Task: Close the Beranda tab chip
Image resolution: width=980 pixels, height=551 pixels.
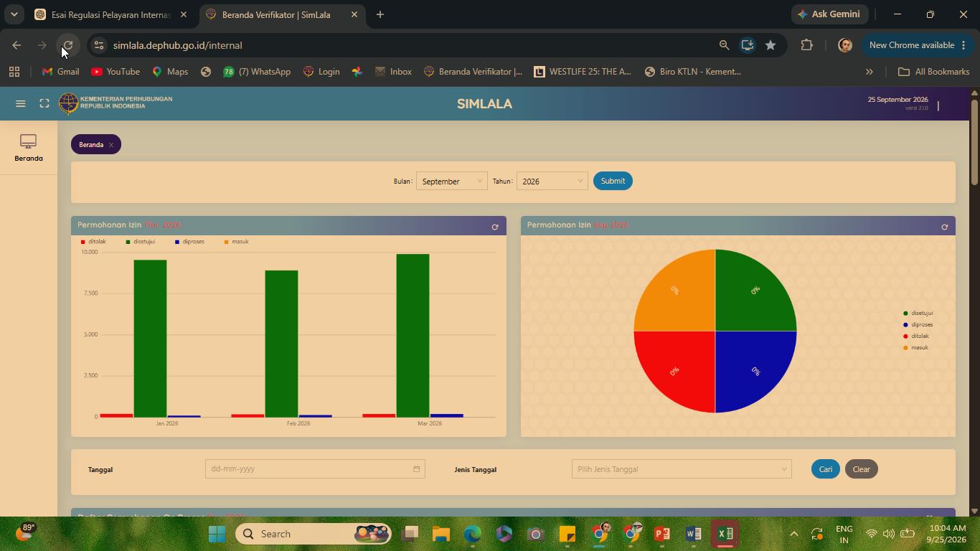Action: (111, 145)
